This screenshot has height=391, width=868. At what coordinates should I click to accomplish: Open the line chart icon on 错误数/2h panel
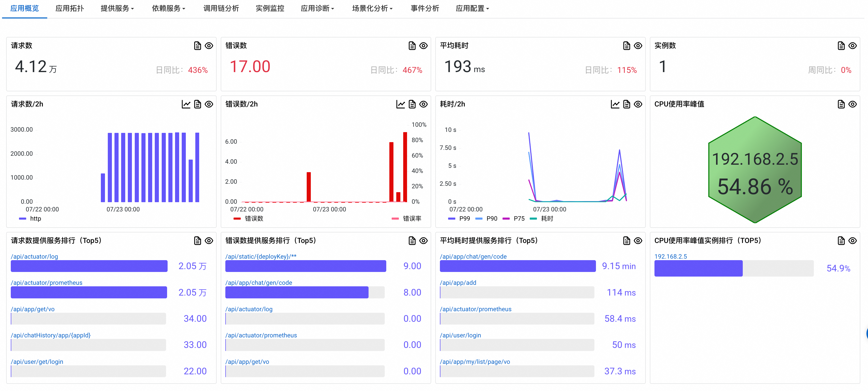[x=400, y=104]
